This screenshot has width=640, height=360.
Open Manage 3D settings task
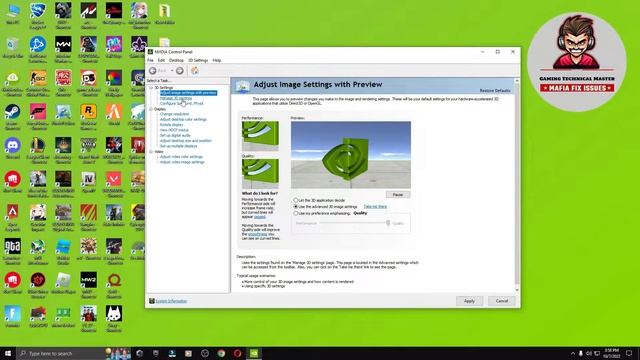(176, 98)
